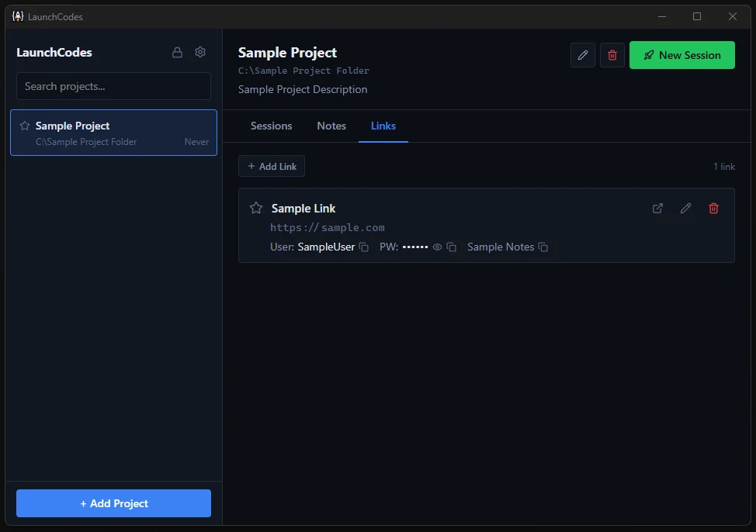Open LaunchCodes settings gear

200,52
